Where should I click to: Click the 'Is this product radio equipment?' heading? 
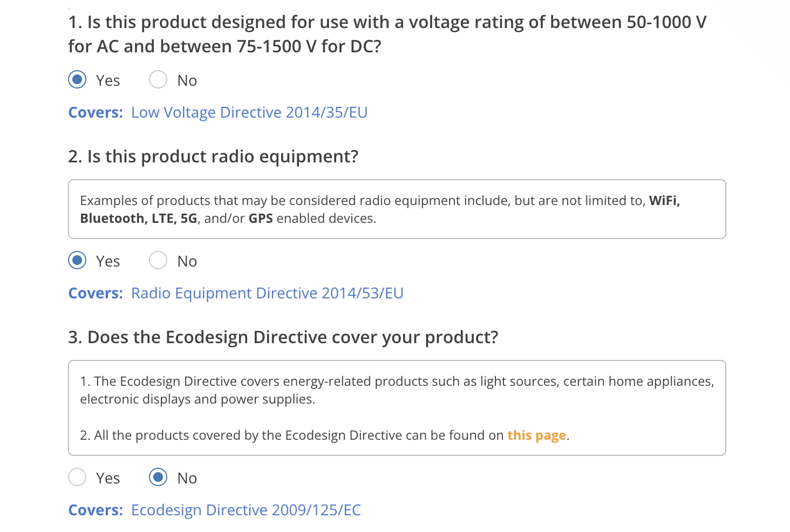[x=213, y=156]
